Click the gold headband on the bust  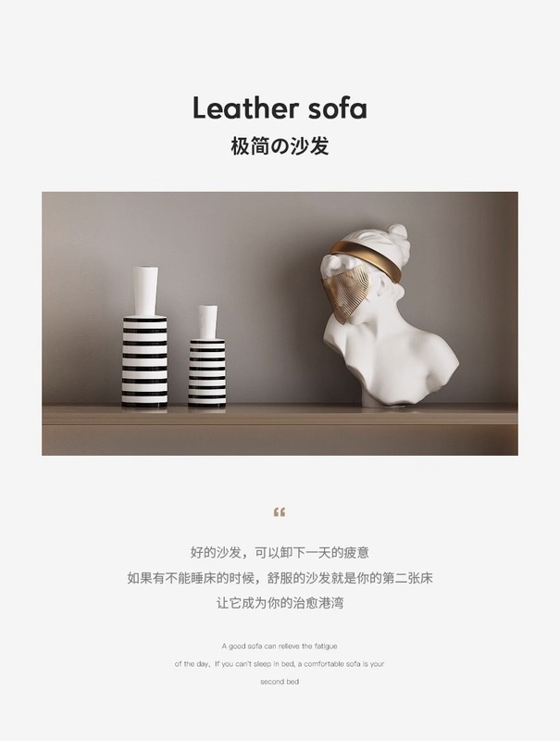[368, 257]
